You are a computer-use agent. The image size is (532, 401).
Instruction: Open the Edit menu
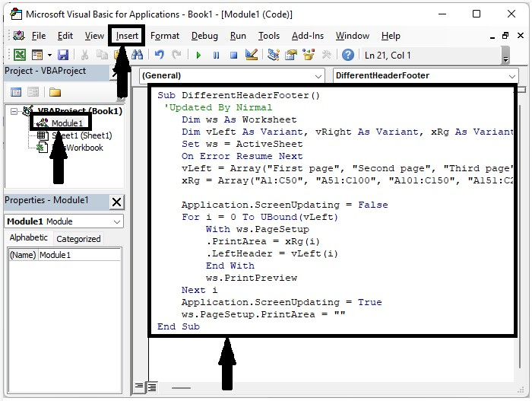pos(65,36)
